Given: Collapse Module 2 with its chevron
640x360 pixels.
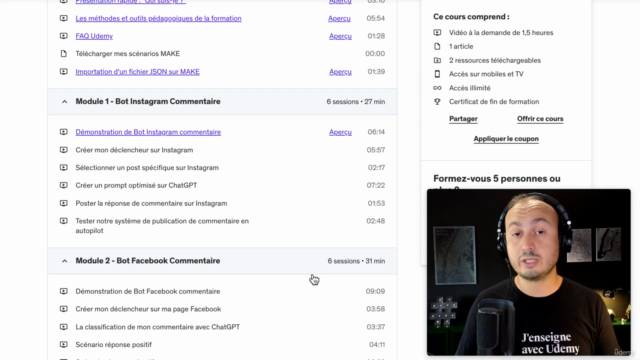Looking at the screenshot, I should (x=64, y=261).
